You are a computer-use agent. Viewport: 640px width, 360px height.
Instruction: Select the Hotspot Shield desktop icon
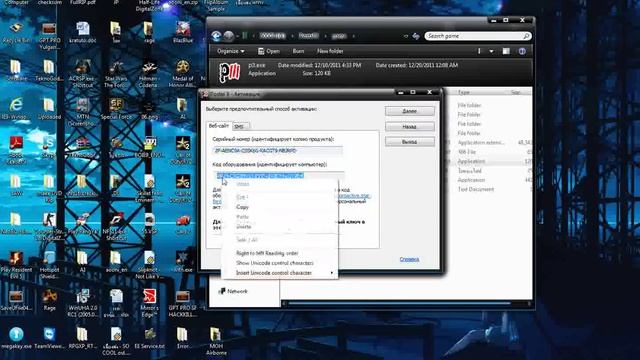tap(49, 264)
